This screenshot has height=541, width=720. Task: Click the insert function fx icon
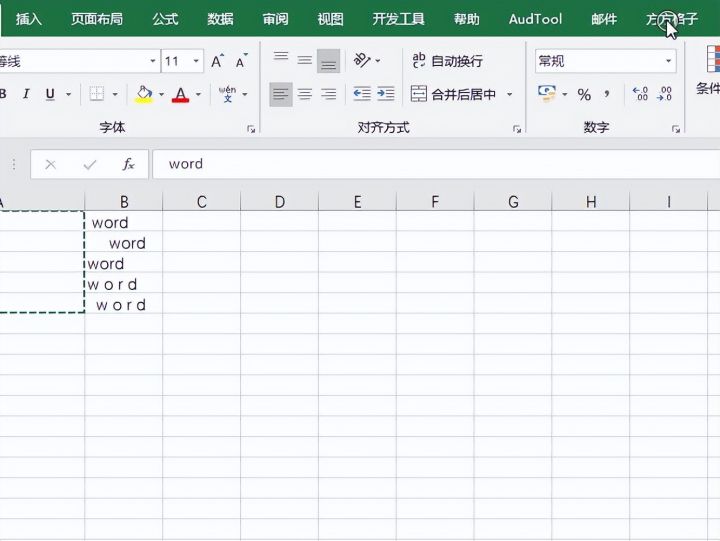(x=129, y=164)
